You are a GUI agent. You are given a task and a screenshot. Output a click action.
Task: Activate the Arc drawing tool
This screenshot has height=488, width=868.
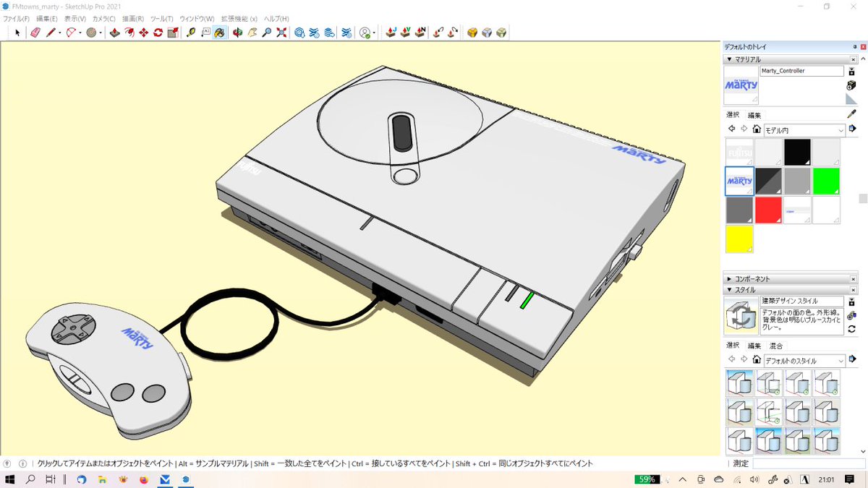[x=71, y=33]
